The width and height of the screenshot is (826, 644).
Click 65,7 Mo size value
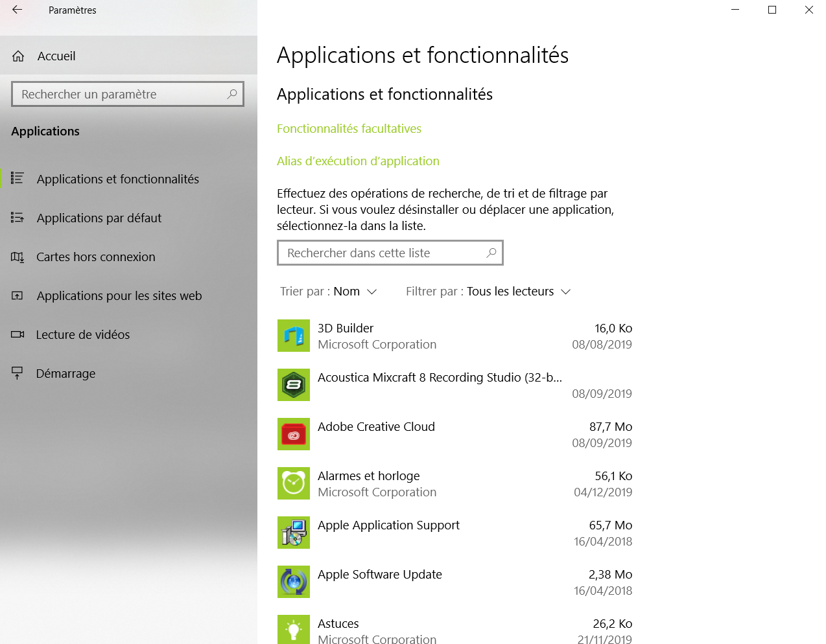[x=611, y=525]
